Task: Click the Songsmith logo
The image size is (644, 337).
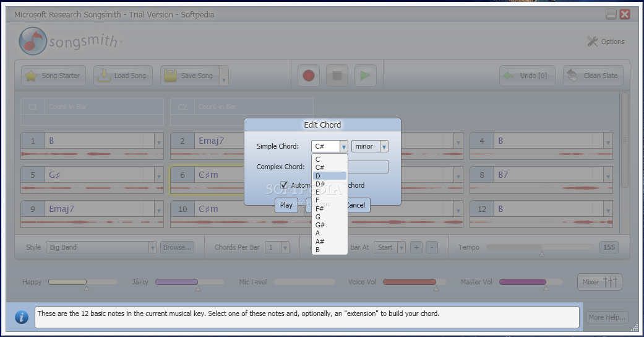Action: click(x=70, y=41)
